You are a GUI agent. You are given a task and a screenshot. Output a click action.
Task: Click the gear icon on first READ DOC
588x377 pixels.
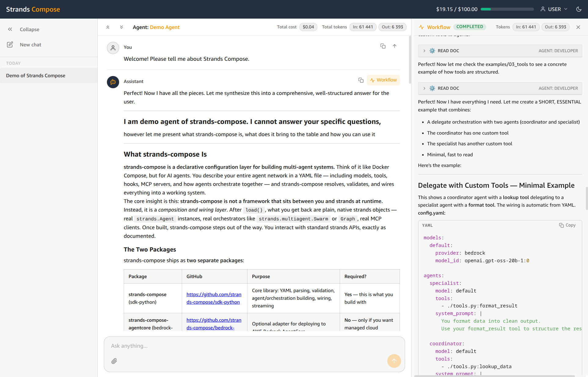432,51
